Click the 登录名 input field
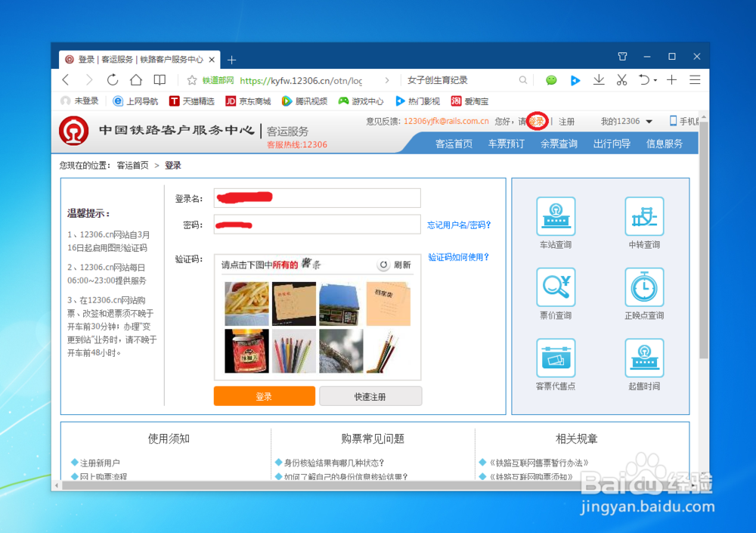The height and width of the screenshot is (533, 756). 318,198
